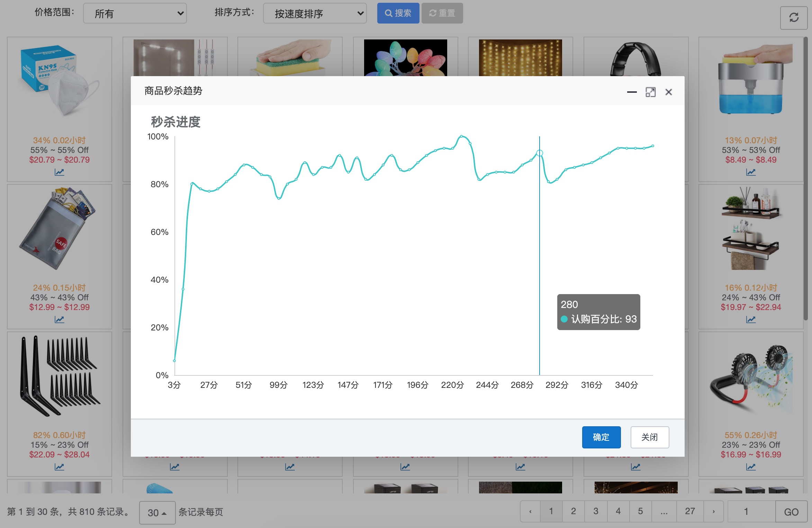Click the GO pagination button
Viewport: 812px width, 528px height.
[791, 512]
